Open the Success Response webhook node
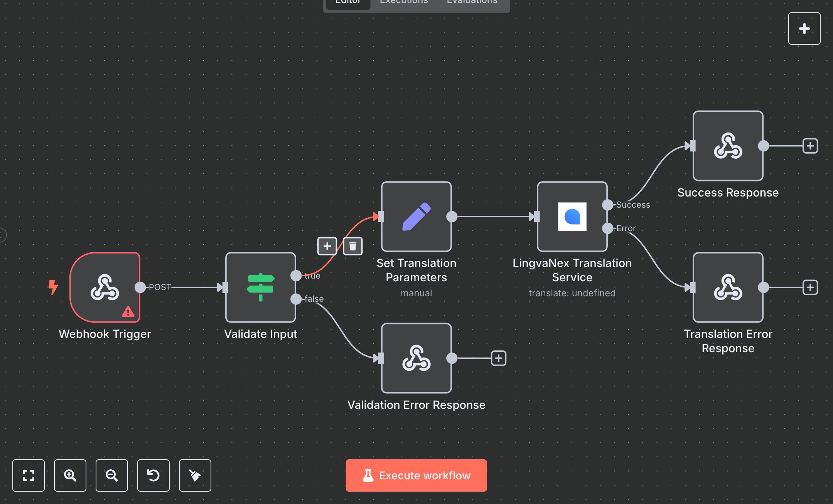Viewport: 833px width, 504px height. [727, 146]
